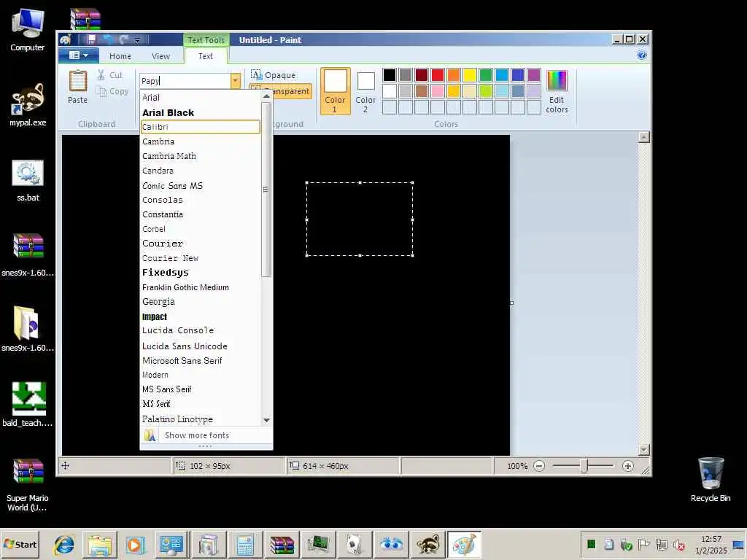
Task: Open the Edit colors rainbow button
Action: (x=557, y=91)
